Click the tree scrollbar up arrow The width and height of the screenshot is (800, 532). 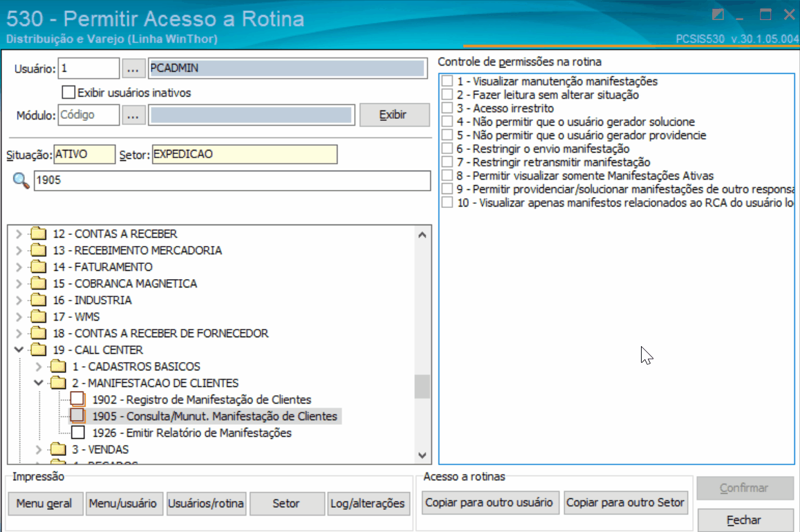click(422, 235)
